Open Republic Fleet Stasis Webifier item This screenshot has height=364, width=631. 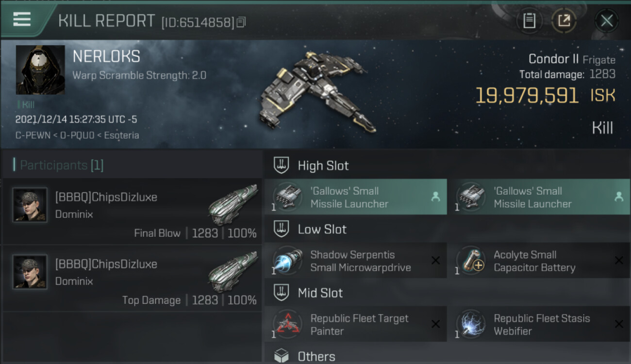click(539, 324)
